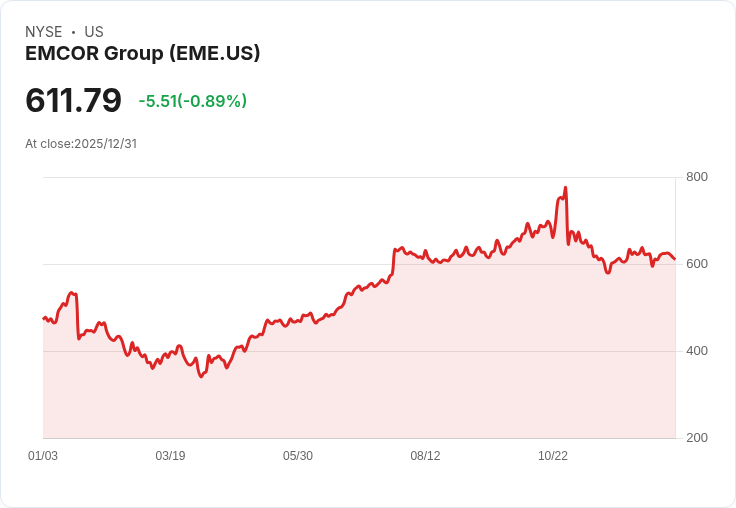The width and height of the screenshot is (736, 508).
Task: Click the start point of the price line
Action: (x=44, y=318)
